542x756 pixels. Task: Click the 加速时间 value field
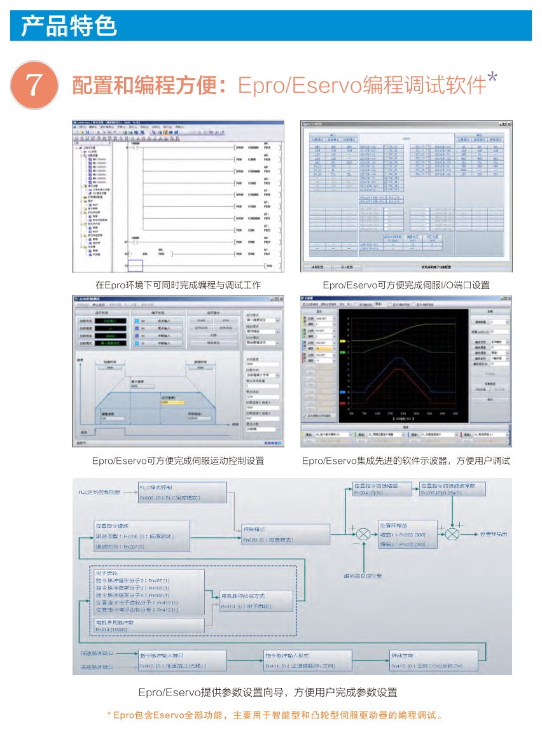tap(110, 368)
